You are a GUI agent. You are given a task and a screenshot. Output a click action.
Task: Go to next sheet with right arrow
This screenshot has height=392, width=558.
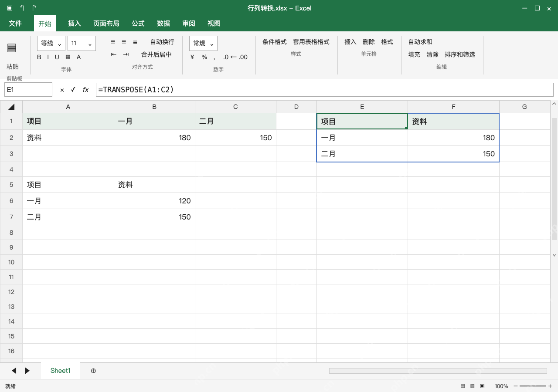27,371
